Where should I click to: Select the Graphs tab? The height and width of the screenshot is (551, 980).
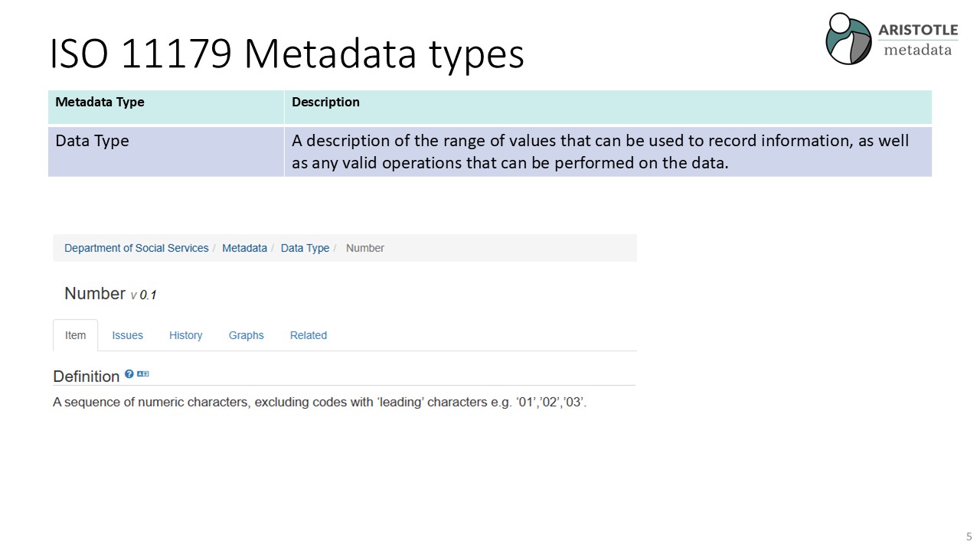pyautogui.click(x=246, y=335)
